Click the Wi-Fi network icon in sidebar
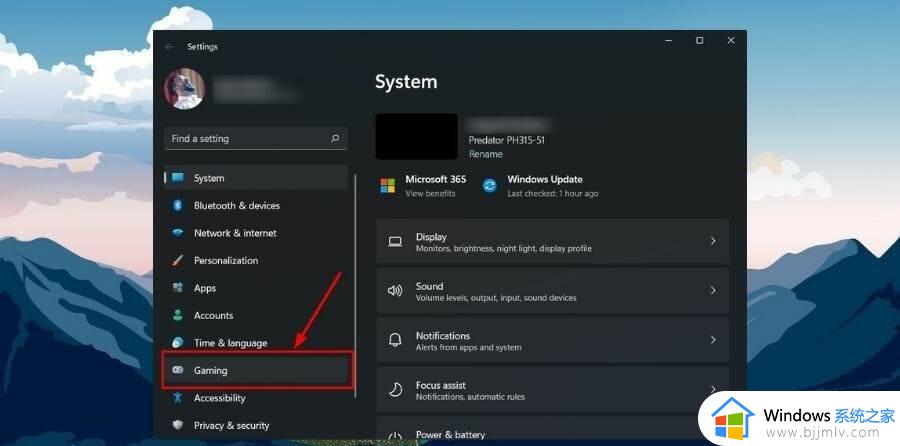 click(x=178, y=233)
